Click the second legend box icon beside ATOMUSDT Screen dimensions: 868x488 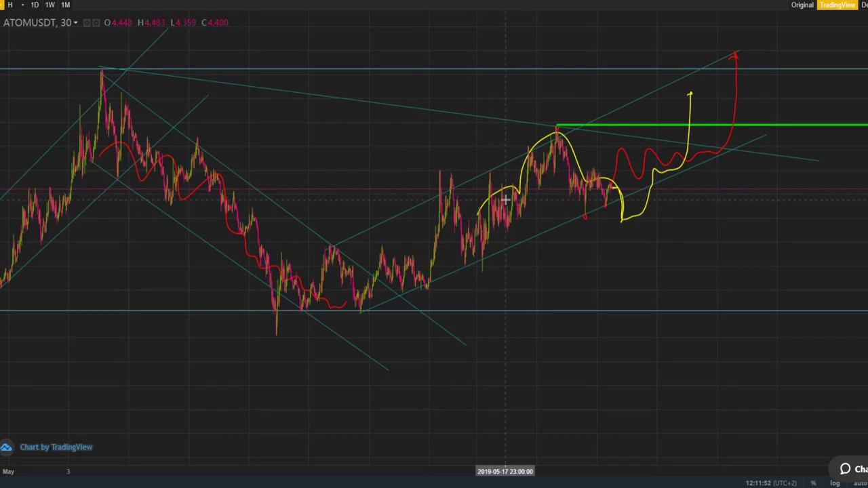coord(96,23)
